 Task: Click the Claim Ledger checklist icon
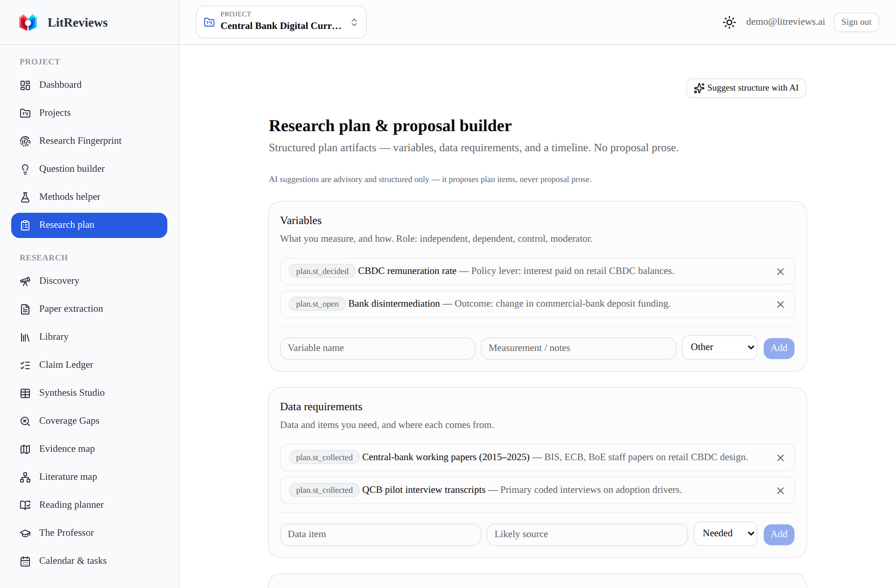click(x=25, y=365)
